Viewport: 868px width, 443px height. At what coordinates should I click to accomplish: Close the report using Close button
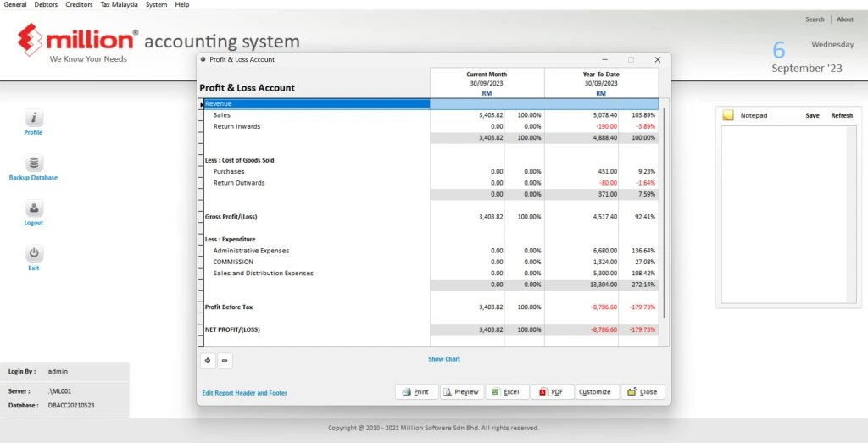(643, 392)
